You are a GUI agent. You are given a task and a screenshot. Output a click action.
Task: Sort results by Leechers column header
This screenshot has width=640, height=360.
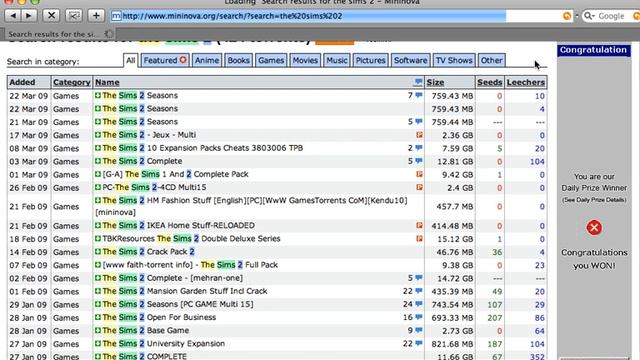[526, 82]
